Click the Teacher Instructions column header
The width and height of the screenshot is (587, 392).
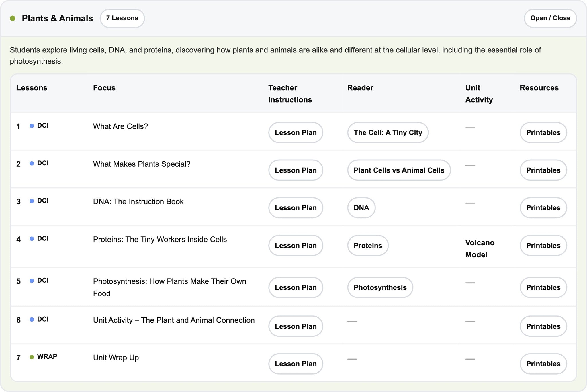click(x=290, y=94)
